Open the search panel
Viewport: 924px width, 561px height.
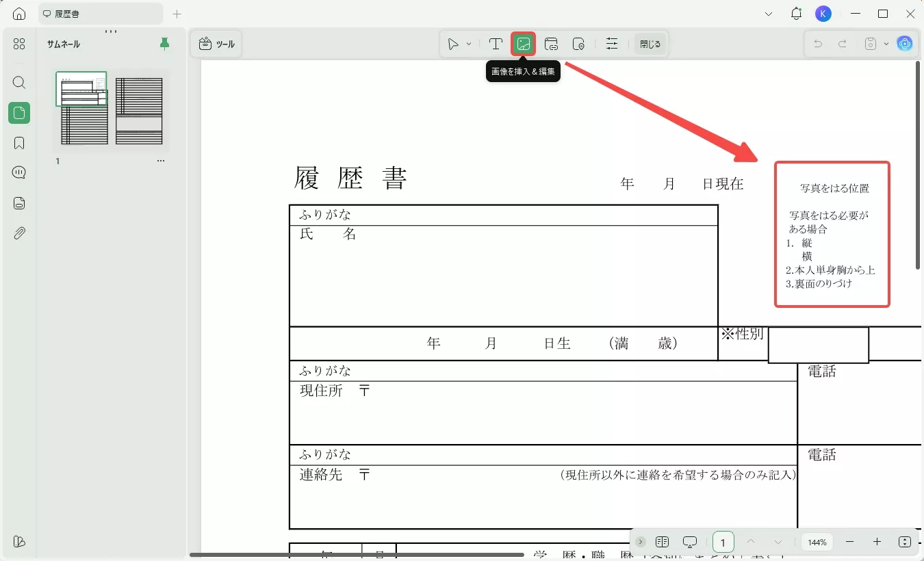18,83
